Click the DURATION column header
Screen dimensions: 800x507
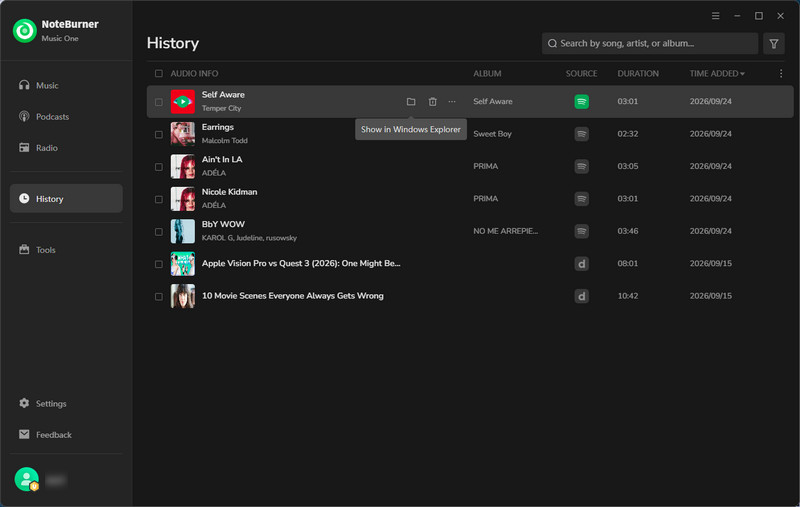coord(638,73)
